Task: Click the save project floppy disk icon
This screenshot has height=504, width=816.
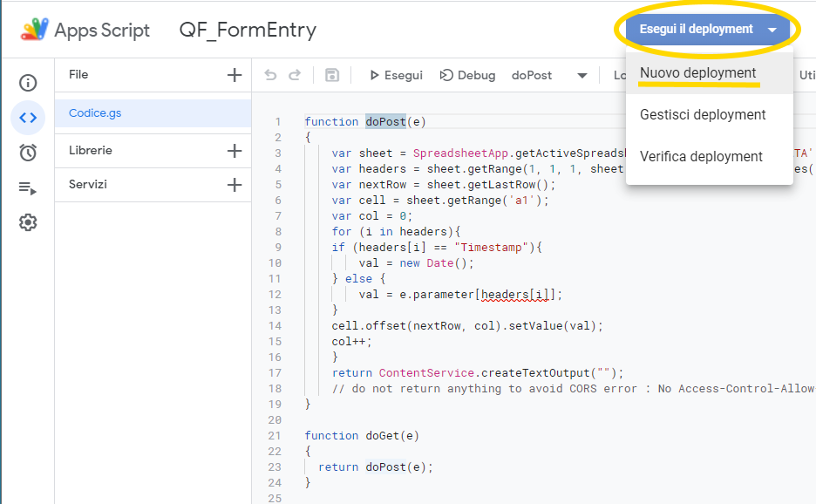Action: click(x=331, y=76)
